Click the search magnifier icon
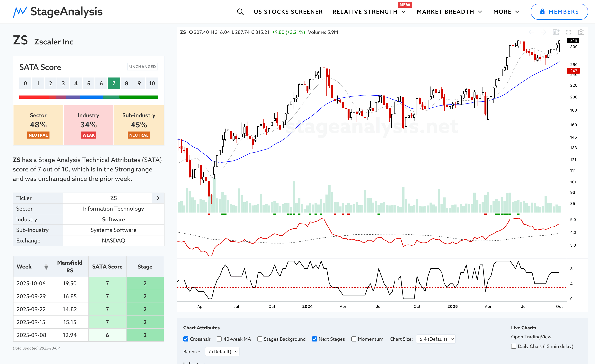Image resolution: width=595 pixels, height=364 pixels. (240, 12)
